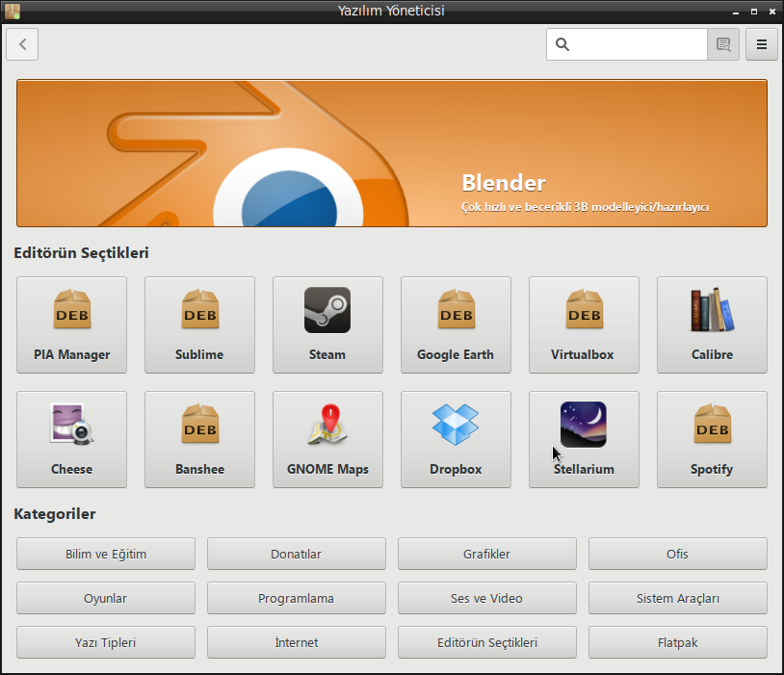This screenshot has width=784, height=675.
Task: Open the Flatpak category
Action: (677, 642)
